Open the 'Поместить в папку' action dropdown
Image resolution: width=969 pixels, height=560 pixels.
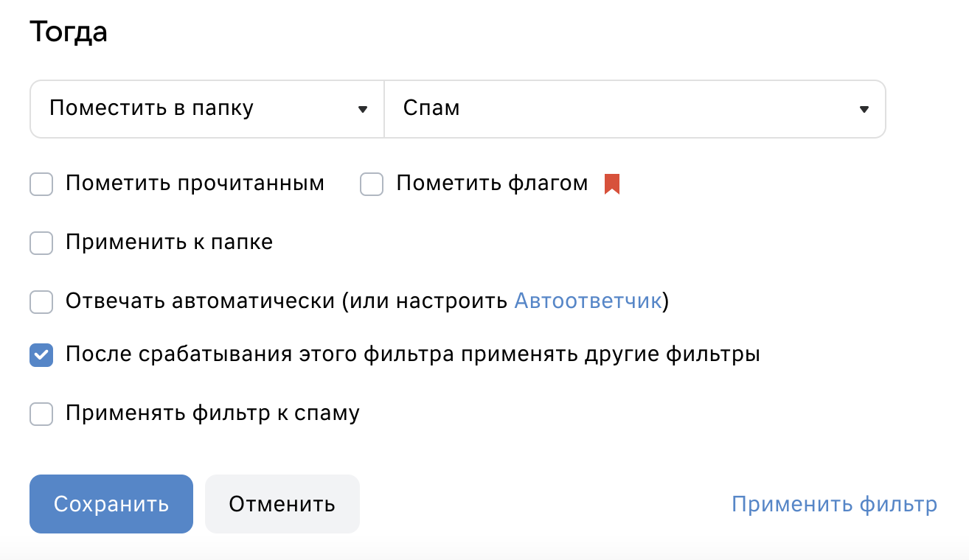coord(207,109)
